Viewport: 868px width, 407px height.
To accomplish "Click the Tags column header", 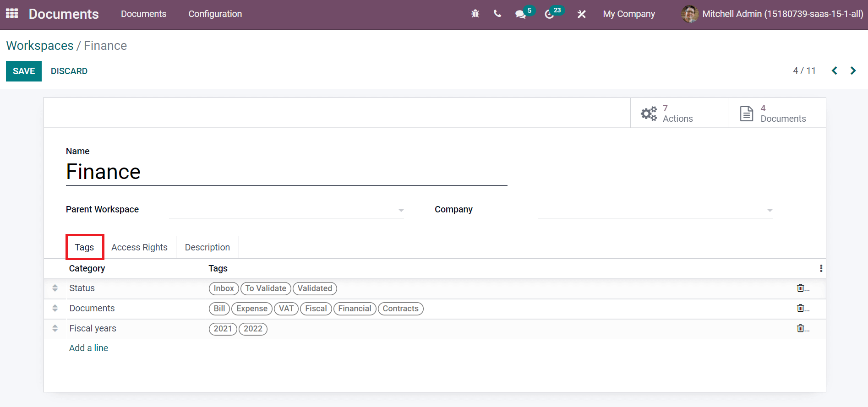I will [x=218, y=268].
